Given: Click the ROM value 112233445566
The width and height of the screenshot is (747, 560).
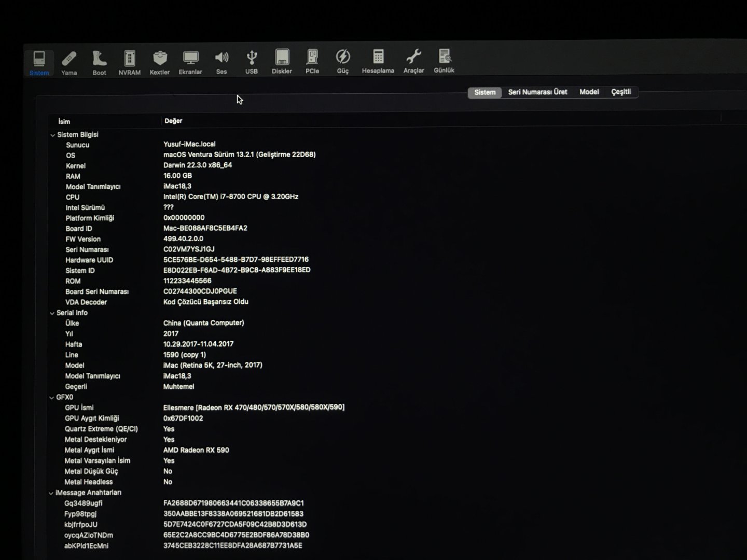Looking at the screenshot, I should 187,281.
